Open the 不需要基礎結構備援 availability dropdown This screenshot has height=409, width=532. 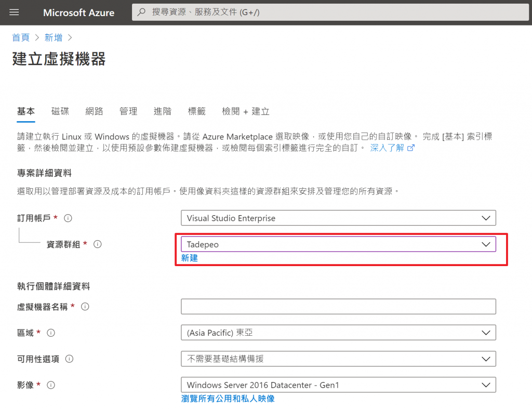(338, 359)
